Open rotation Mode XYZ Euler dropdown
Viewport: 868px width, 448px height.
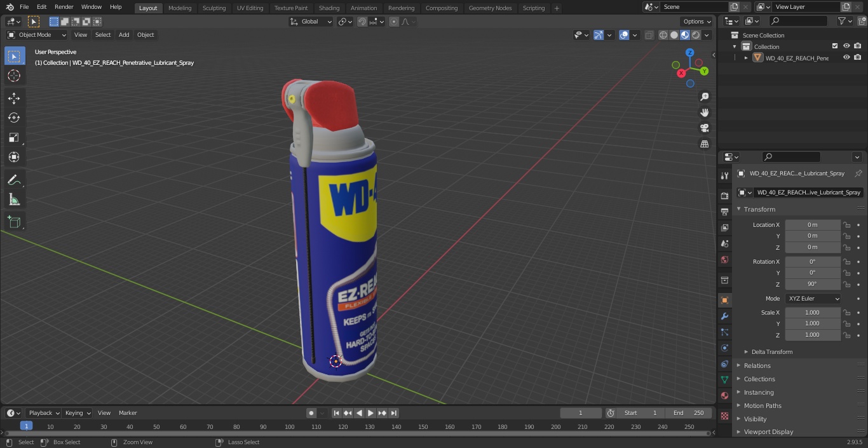(x=813, y=299)
